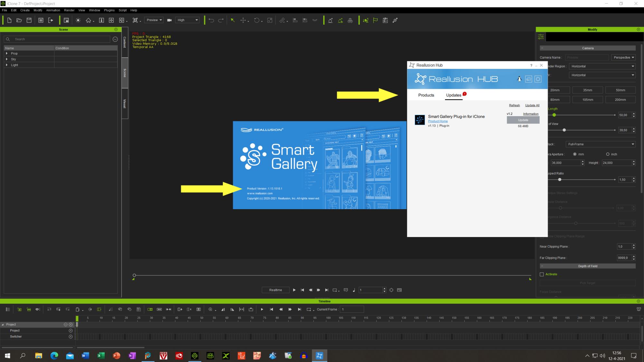644x362 pixels.
Task: Undo last action with toolbar arrow
Action: (x=211, y=20)
